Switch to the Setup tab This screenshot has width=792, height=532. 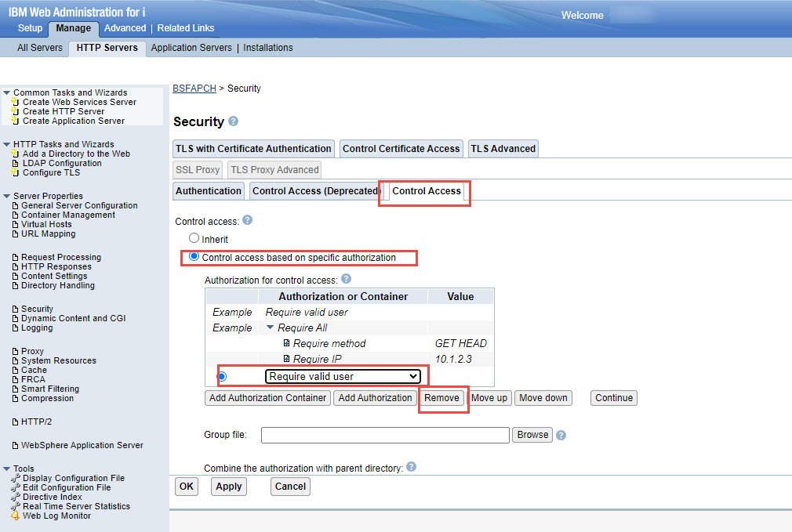pyautogui.click(x=30, y=27)
